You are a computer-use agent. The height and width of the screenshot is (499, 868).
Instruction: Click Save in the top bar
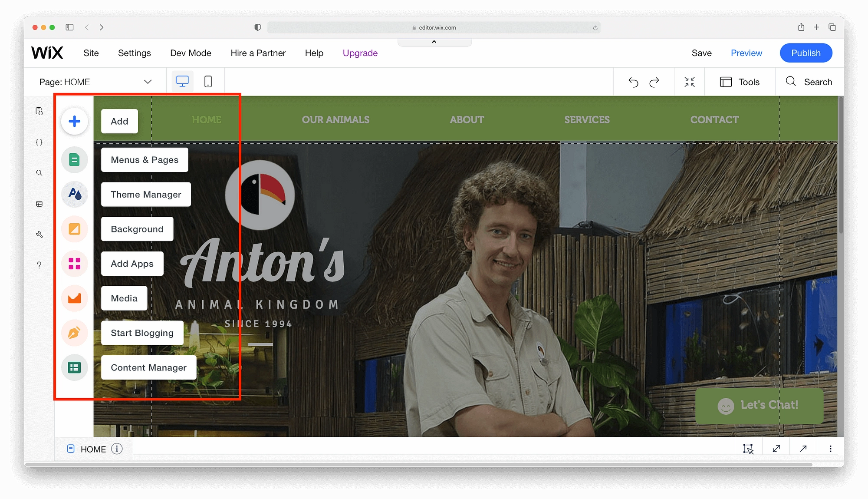702,53
